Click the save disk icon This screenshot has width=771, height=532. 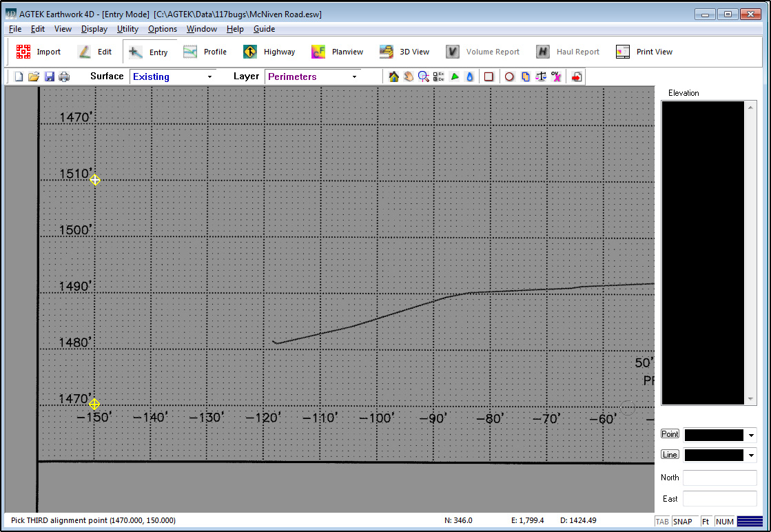(50, 76)
